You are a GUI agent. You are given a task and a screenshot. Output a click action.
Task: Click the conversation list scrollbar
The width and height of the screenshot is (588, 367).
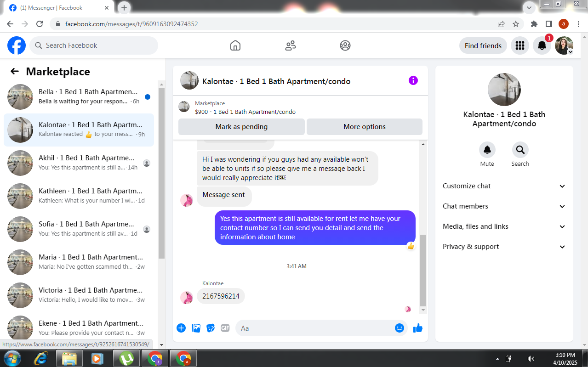pyautogui.click(x=161, y=173)
